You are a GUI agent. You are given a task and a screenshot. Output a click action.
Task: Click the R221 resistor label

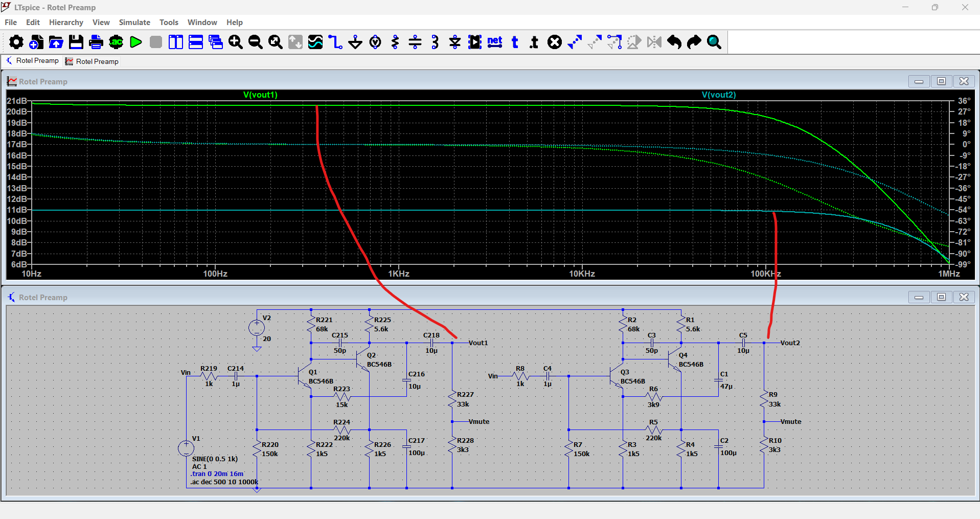pyautogui.click(x=324, y=320)
